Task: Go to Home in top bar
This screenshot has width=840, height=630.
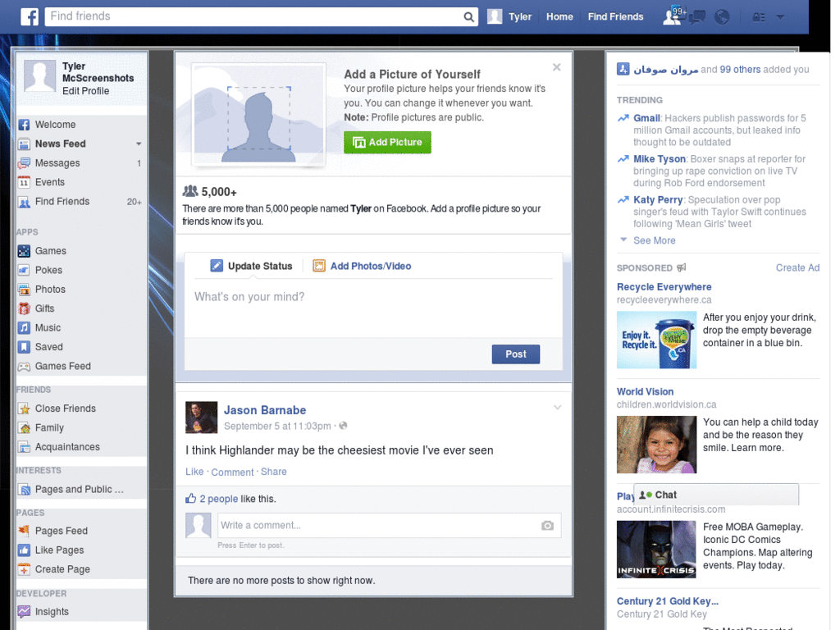Action: tap(559, 16)
